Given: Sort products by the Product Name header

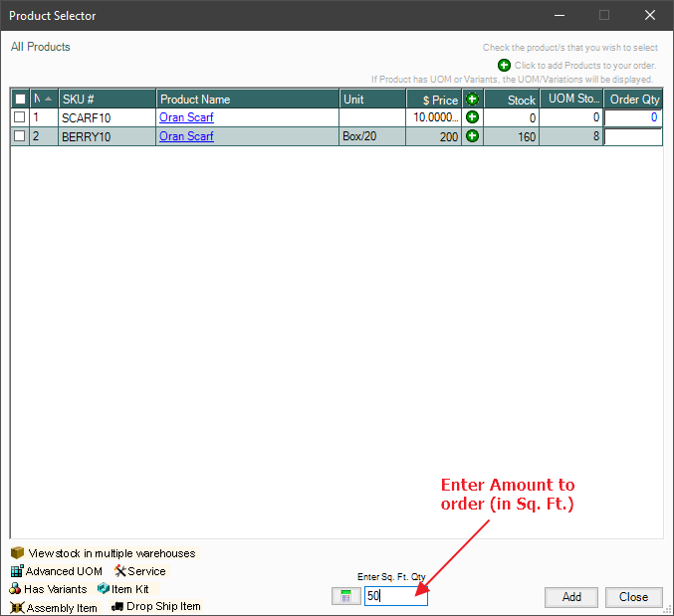Looking at the screenshot, I should click(x=247, y=100).
